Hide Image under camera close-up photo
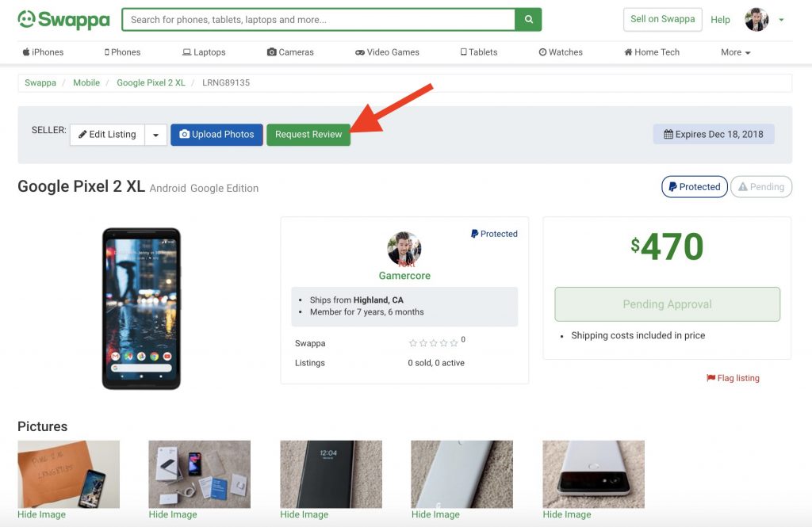The width and height of the screenshot is (812, 527). 567,514
